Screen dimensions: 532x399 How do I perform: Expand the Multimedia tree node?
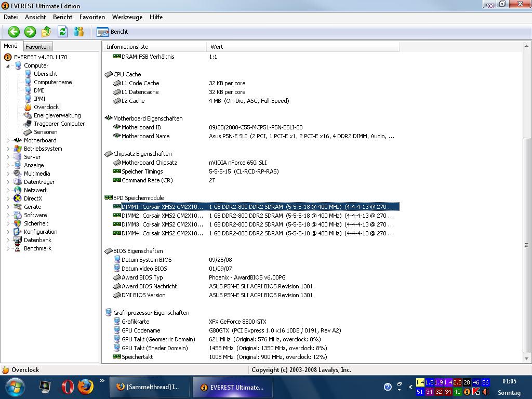pyautogui.click(x=8, y=174)
